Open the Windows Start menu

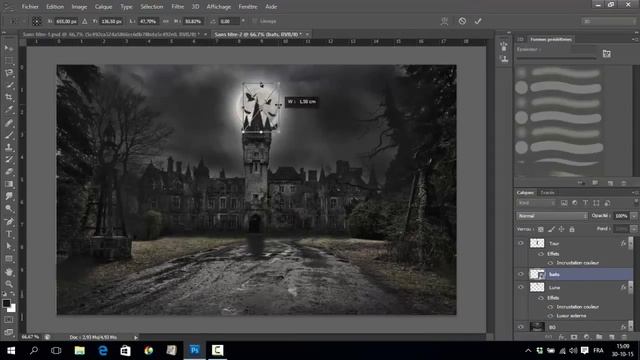(x=11, y=350)
